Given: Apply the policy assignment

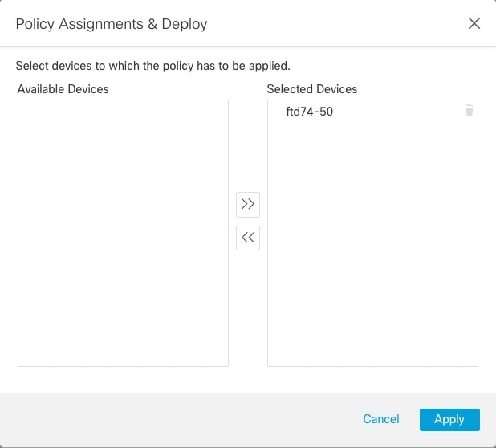Looking at the screenshot, I should point(449,420).
